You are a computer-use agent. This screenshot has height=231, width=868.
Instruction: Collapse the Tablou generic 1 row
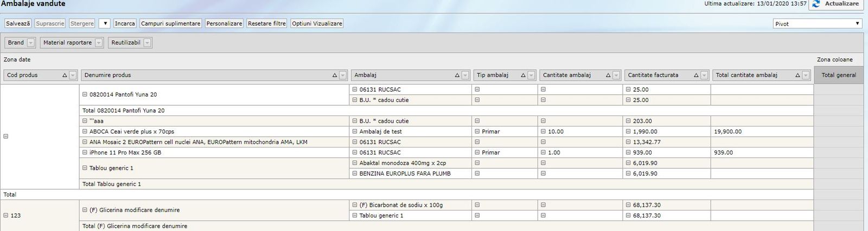85,168
